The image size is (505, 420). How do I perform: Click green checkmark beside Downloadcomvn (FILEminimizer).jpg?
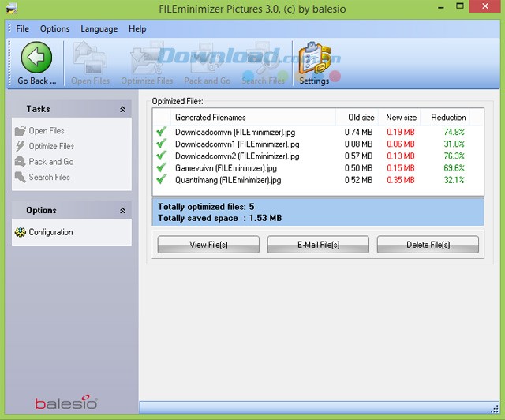161,132
